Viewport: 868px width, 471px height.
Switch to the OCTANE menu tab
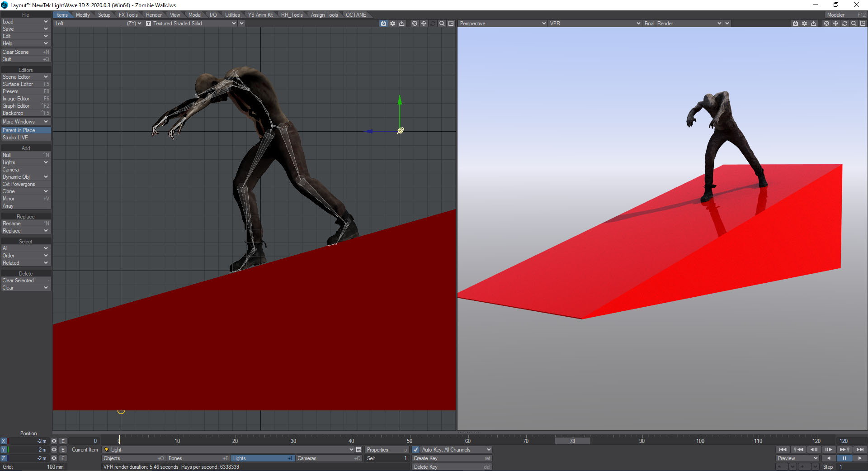(x=356, y=14)
